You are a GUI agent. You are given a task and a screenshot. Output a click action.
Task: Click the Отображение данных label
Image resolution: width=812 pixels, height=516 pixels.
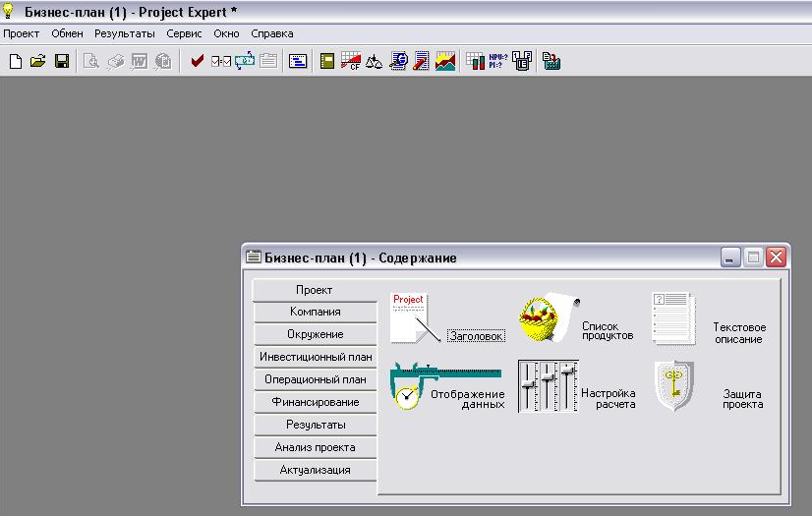(468, 399)
